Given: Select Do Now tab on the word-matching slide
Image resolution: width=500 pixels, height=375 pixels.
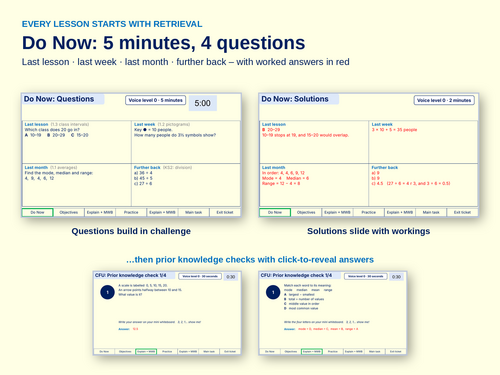Looking at the screenshot, I should click(x=270, y=352).
